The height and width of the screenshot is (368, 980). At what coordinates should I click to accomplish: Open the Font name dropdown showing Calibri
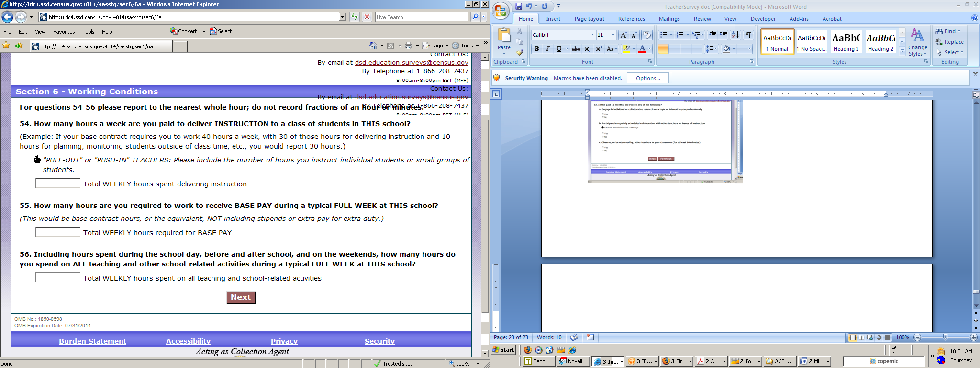click(592, 35)
